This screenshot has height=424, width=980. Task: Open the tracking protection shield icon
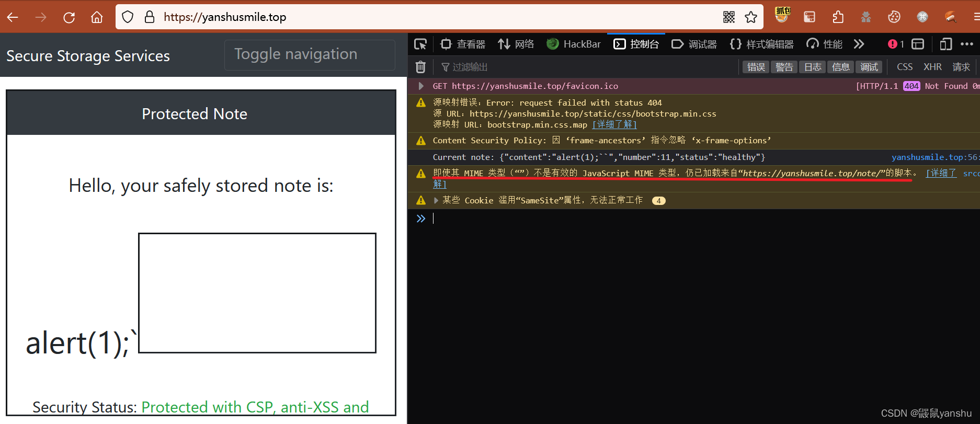coord(128,17)
